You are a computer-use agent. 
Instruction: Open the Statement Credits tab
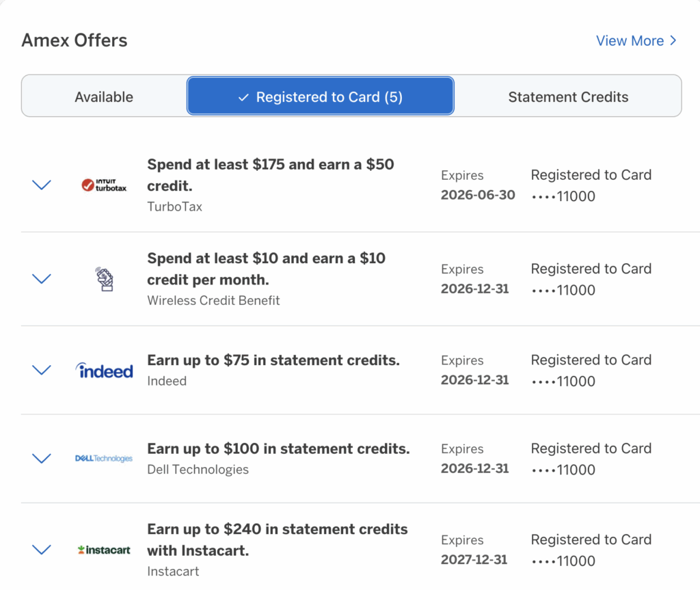click(x=568, y=97)
